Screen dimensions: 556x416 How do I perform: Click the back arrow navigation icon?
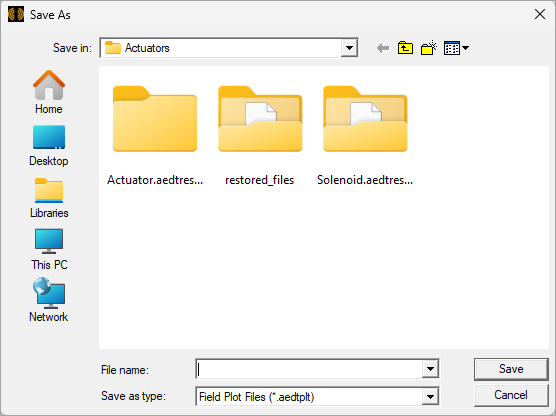pyautogui.click(x=383, y=48)
